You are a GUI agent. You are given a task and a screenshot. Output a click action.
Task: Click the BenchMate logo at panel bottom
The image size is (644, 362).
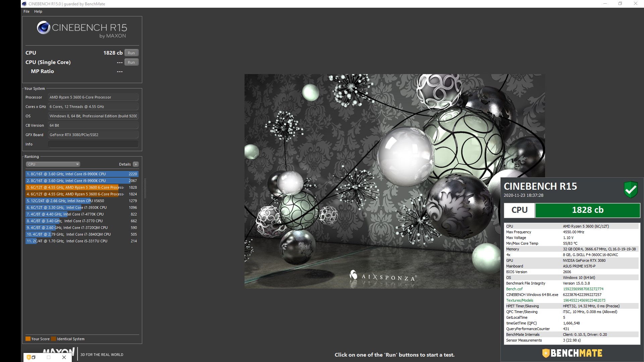click(x=572, y=353)
